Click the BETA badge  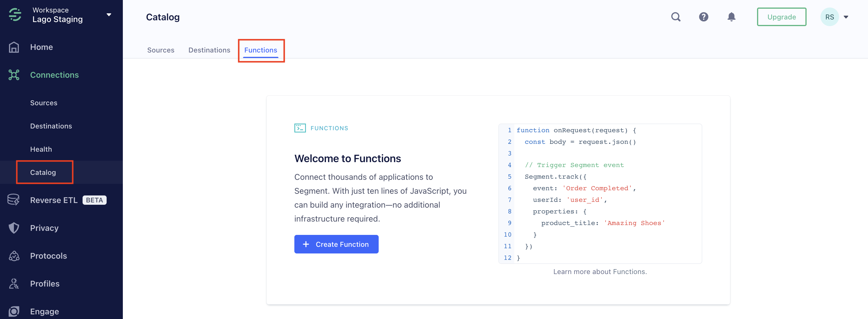[x=94, y=200]
